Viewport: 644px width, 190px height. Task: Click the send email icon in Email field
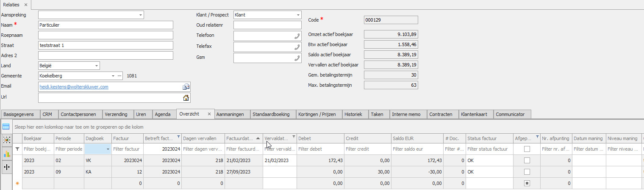coord(186,87)
